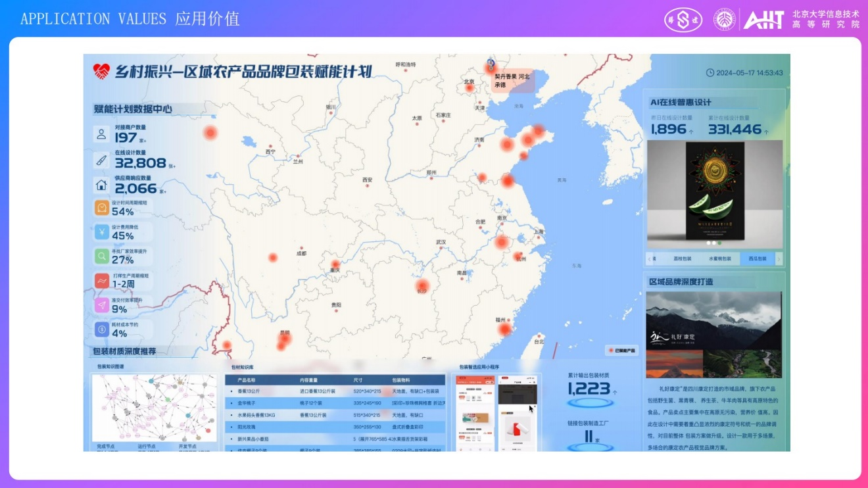
Task: Click the 香蕉13公斤 row in the table
Action: 335,391
